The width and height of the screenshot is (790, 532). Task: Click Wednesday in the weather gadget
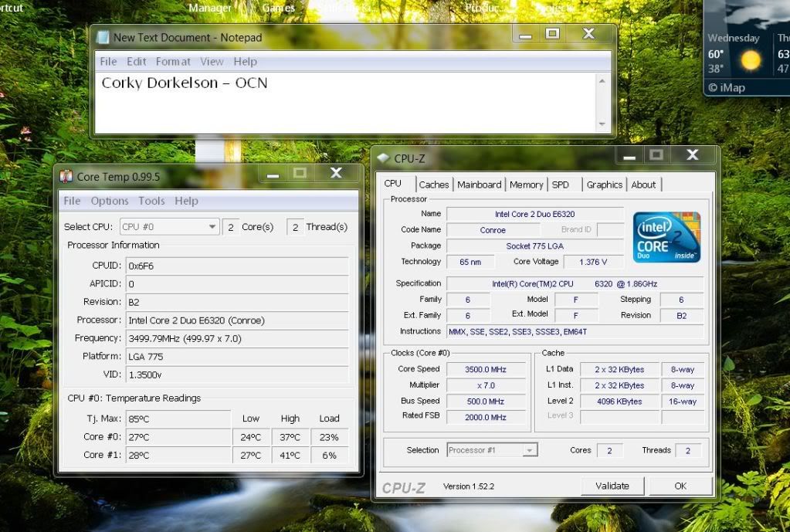pos(734,38)
